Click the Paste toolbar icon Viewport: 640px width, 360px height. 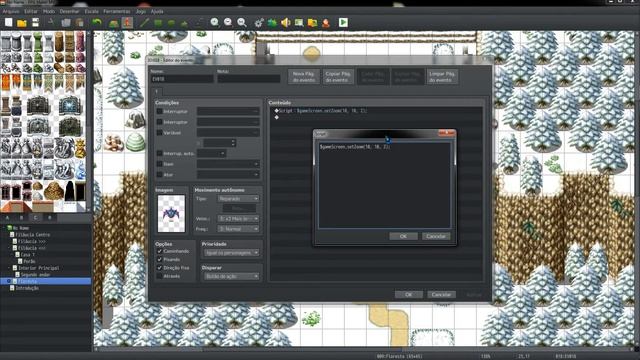pos(79,22)
